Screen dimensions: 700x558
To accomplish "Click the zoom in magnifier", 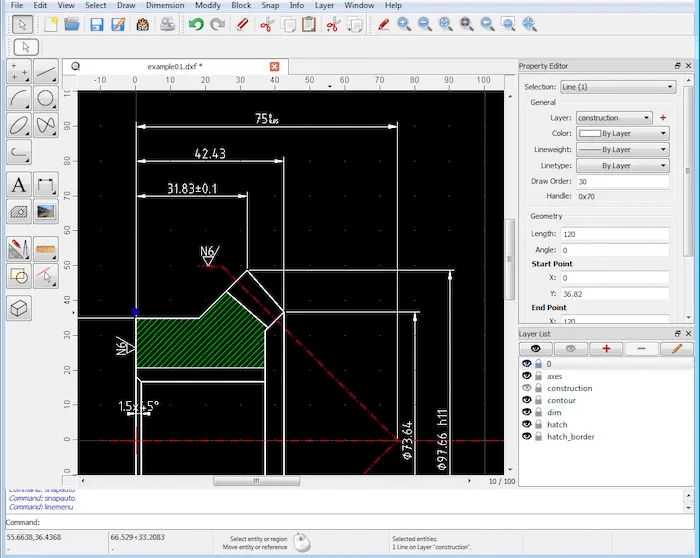I will [404, 24].
